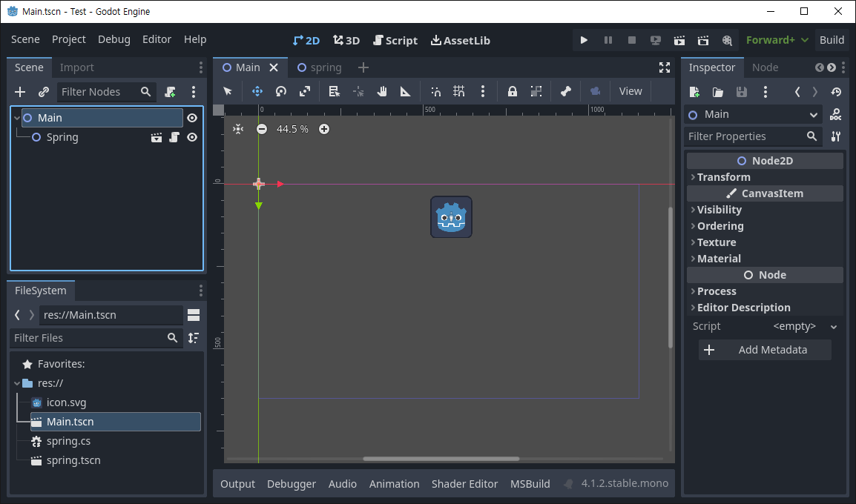This screenshot has width=856, height=504.
Task: Open the Project menu
Action: (69, 40)
